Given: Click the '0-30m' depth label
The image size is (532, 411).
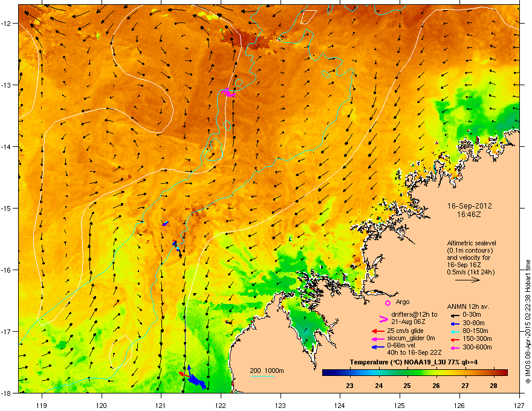Looking at the screenshot, I should (x=472, y=315).
